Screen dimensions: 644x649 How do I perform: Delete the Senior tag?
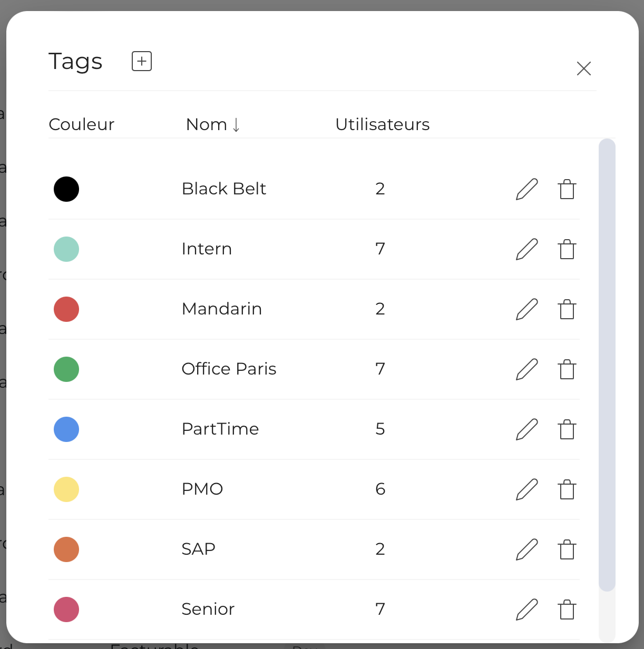(x=567, y=609)
